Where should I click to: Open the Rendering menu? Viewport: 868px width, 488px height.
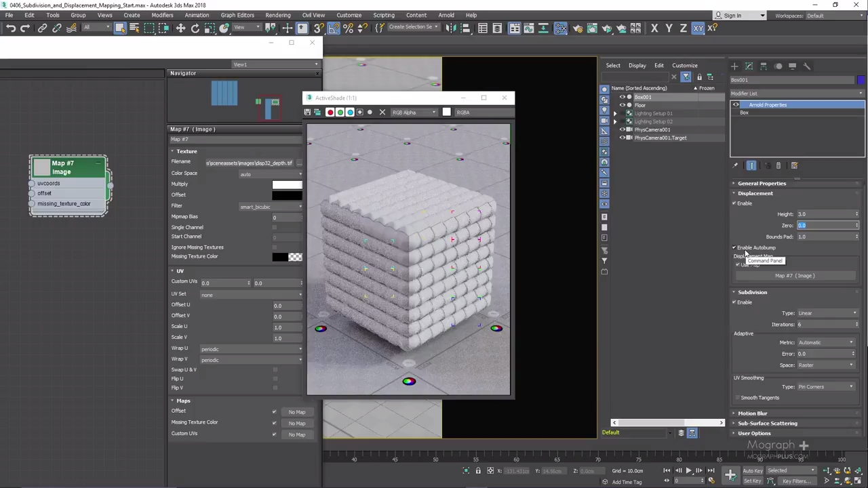[x=278, y=15]
